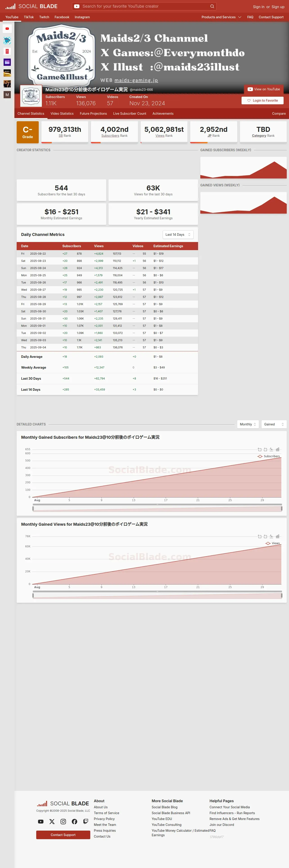Click the zoom select icon on Views chart
The image size is (289, 868).
click(x=259, y=536)
